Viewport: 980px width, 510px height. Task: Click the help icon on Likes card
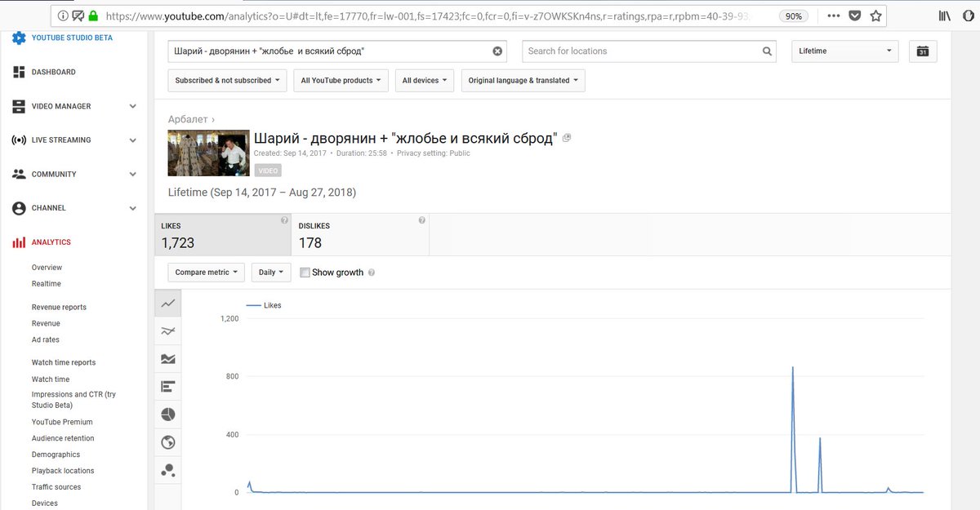[x=284, y=220]
